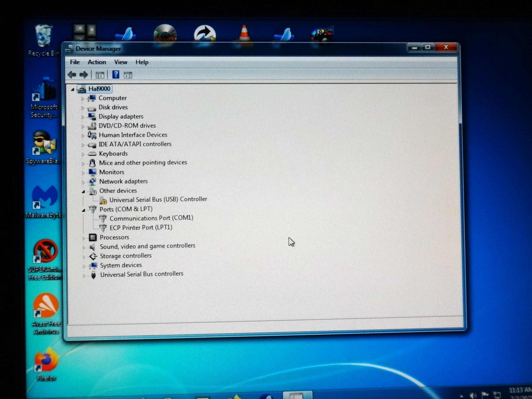
Task: Expand the Display adapters category
Action: click(83, 117)
